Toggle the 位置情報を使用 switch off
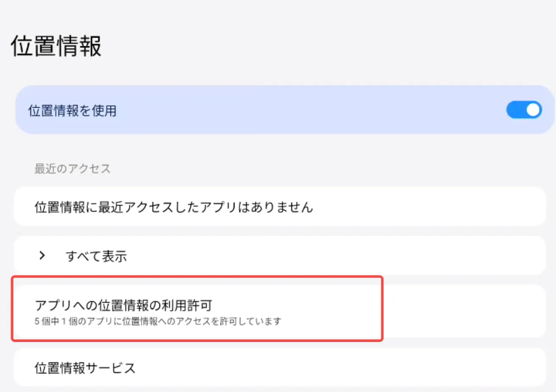This screenshot has width=556, height=392. (524, 110)
